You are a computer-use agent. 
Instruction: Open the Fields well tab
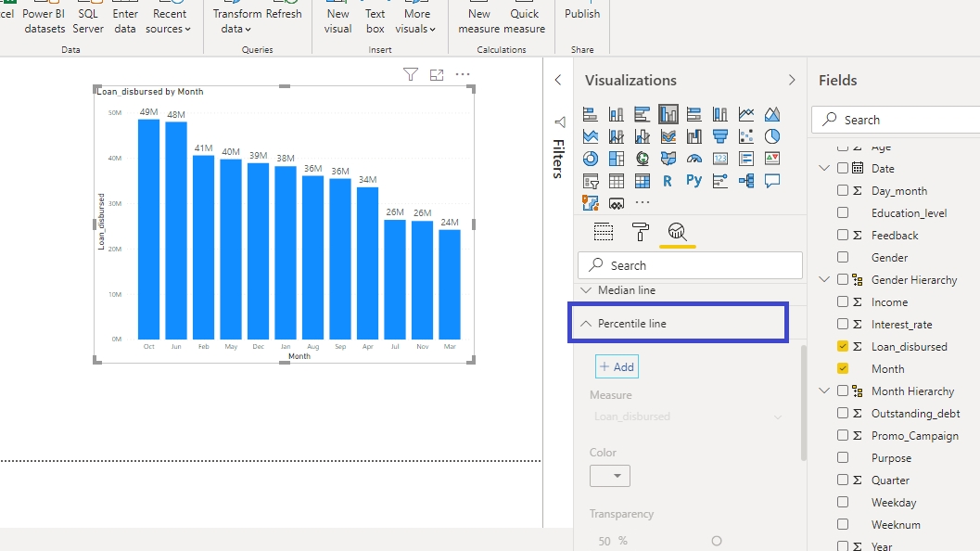point(603,231)
